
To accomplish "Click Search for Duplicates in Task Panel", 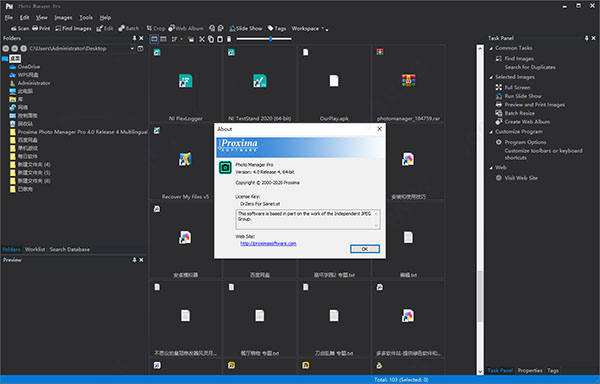I will 530,67.
